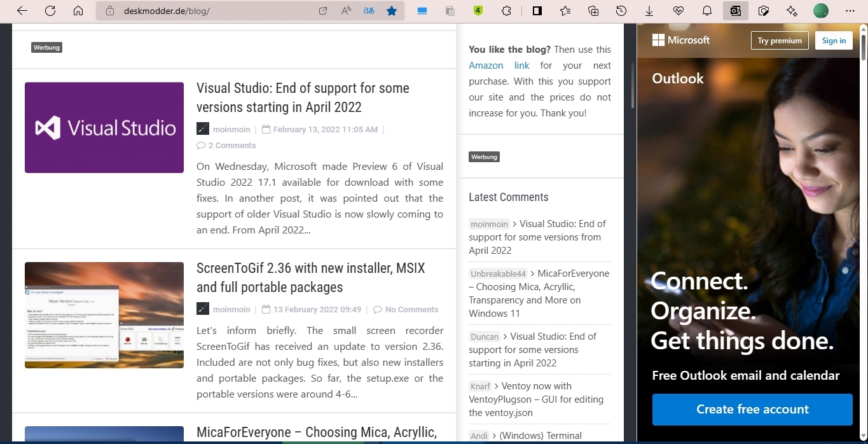Open the Downloads arrow icon
This screenshot has width=868, height=444.
point(649,11)
